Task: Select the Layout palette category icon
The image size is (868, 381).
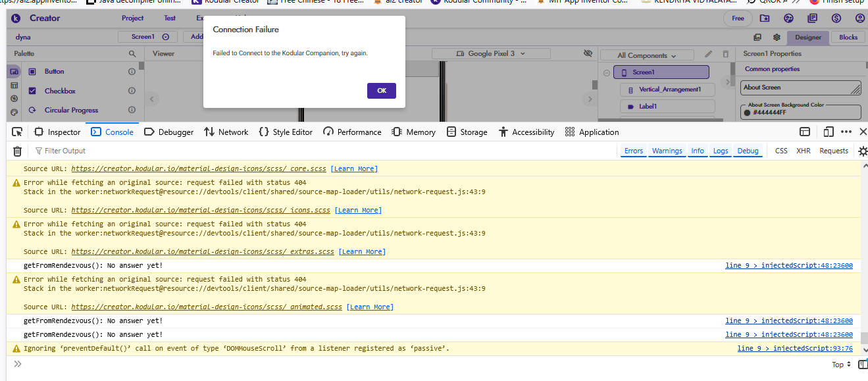Action: (x=14, y=86)
